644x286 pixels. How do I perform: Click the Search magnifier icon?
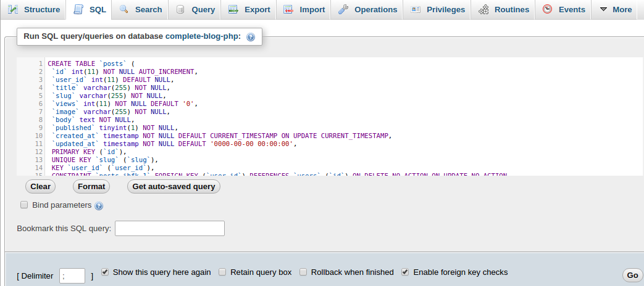point(124,9)
